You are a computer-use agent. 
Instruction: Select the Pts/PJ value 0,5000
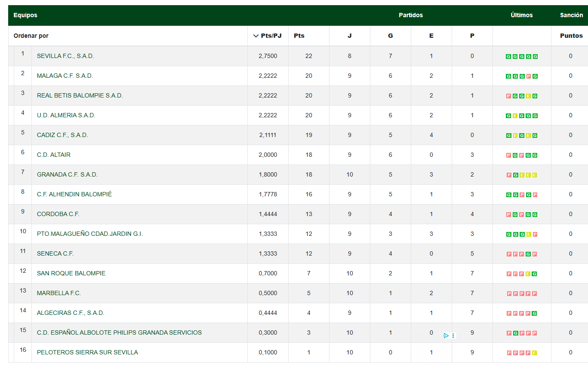pos(268,293)
